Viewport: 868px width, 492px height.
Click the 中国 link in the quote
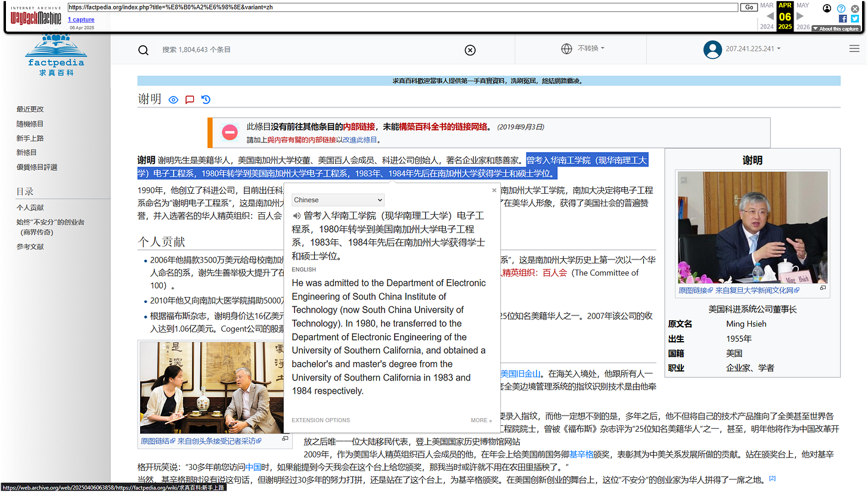(x=253, y=467)
